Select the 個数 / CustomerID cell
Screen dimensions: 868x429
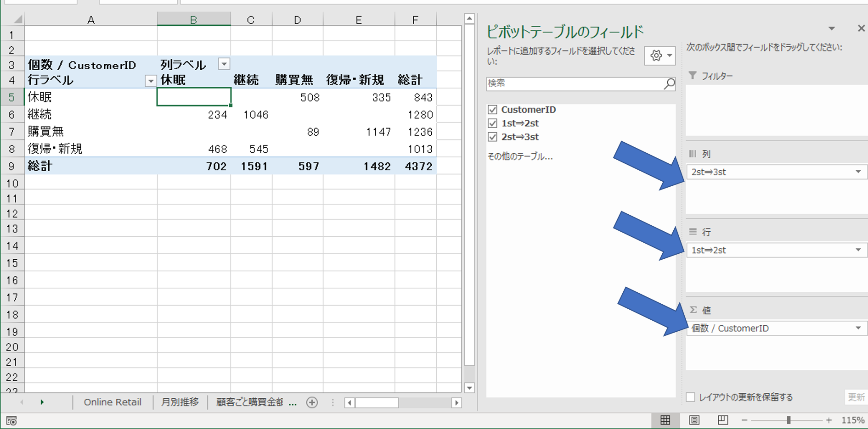[x=91, y=65]
